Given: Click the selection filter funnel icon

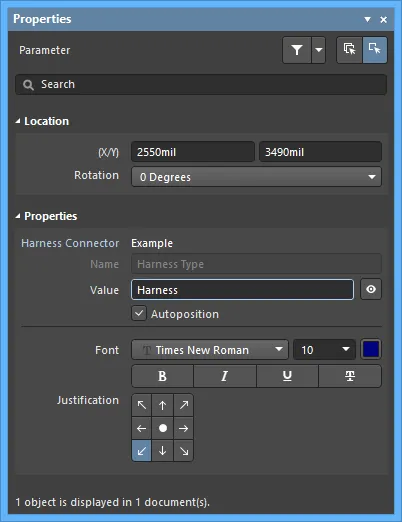Looking at the screenshot, I should click(x=297, y=50).
